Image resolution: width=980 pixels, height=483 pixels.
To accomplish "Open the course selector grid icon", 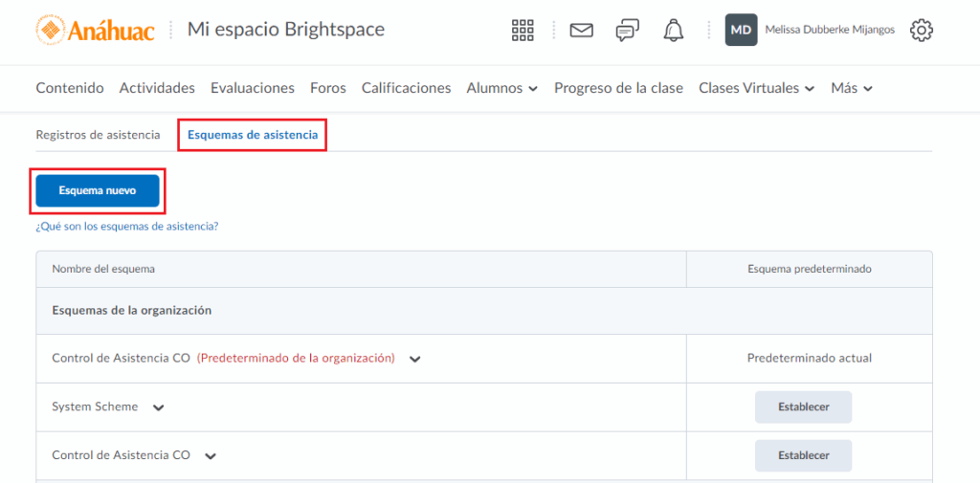I will pyautogui.click(x=523, y=31).
